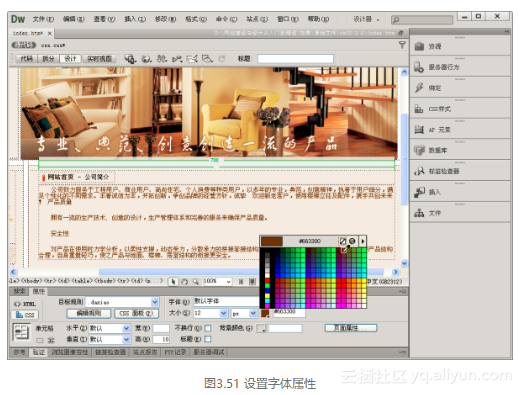Open the CSS样式 panel icon
The height and width of the screenshot is (395, 523).
tap(419, 109)
